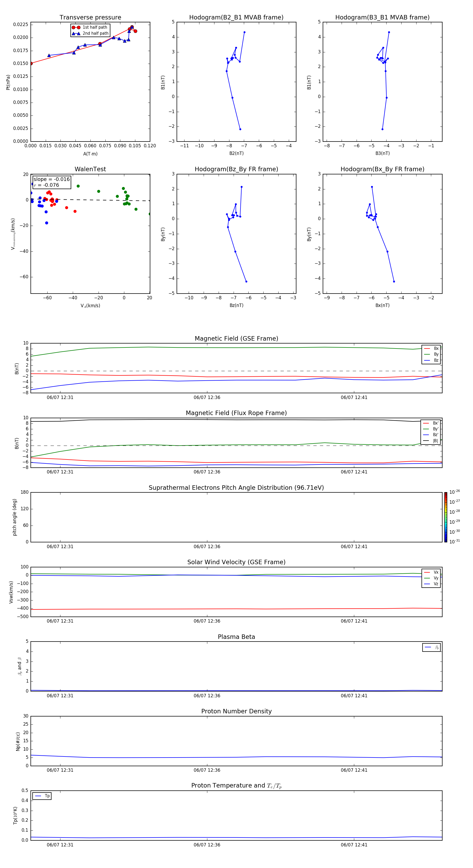Select the Vz entry in velocity legend
The width and height of the screenshot is (473, 868).
pos(431,584)
